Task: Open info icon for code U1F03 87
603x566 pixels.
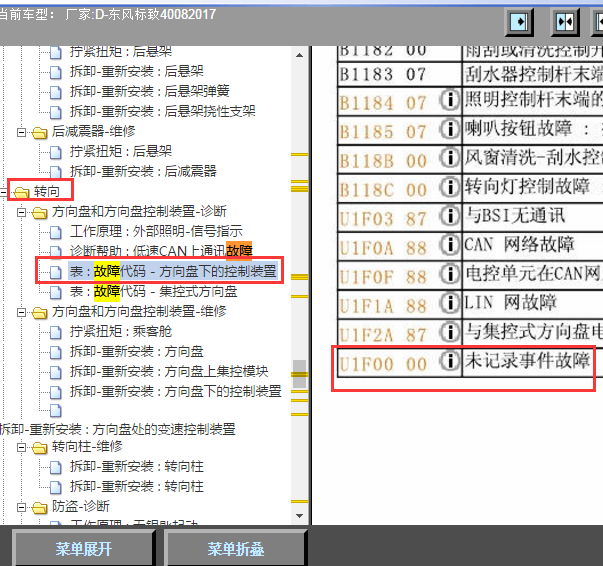Action: (x=450, y=216)
